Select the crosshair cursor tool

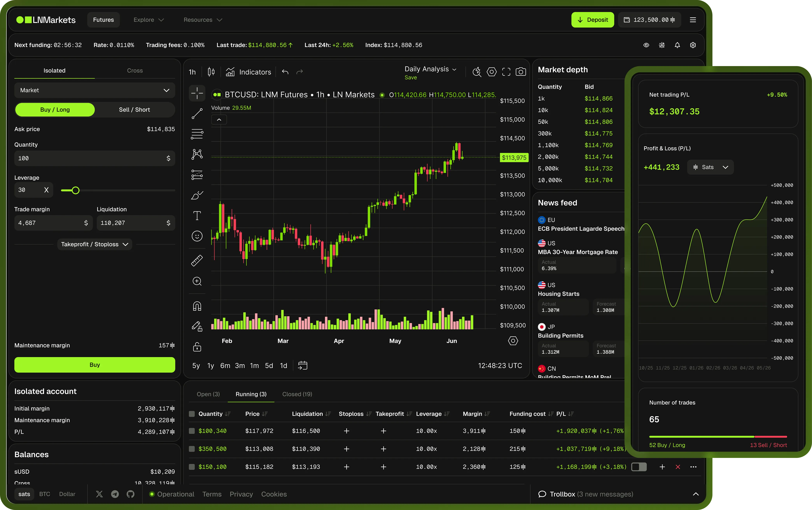(x=197, y=93)
